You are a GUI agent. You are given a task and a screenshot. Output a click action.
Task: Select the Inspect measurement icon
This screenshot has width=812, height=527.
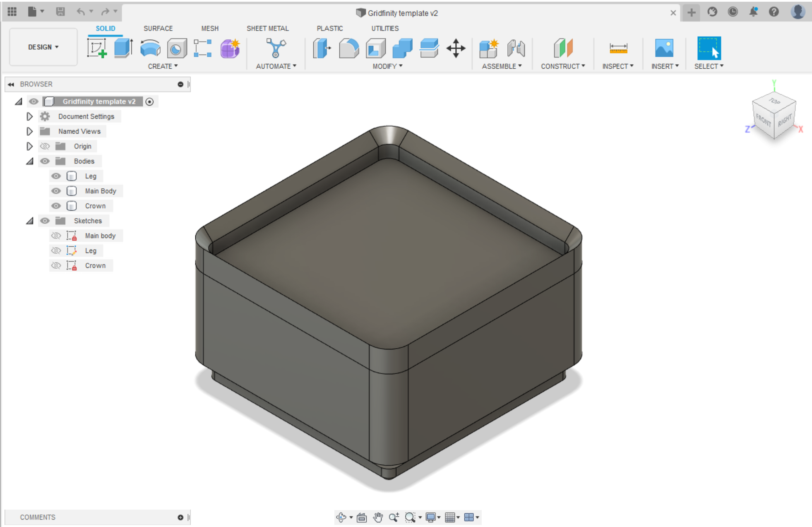(x=616, y=48)
